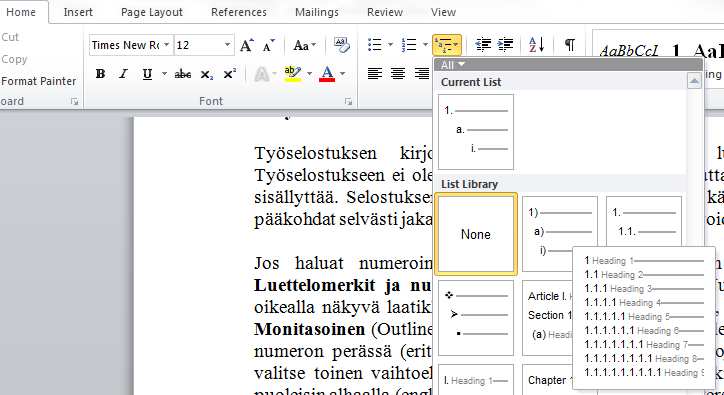The width and height of the screenshot is (724, 395).
Task: Open the Change Case menu
Action: coord(305,45)
